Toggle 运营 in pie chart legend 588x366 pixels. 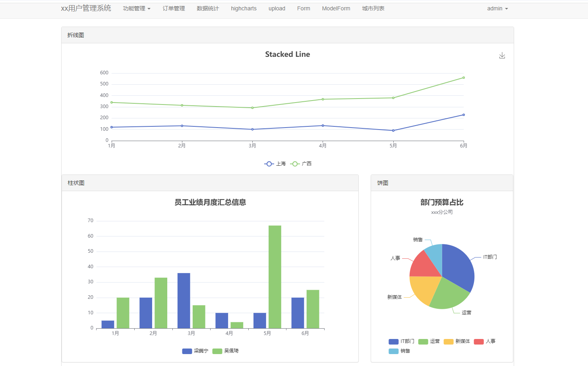pyautogui.click(x=429, y=341)
